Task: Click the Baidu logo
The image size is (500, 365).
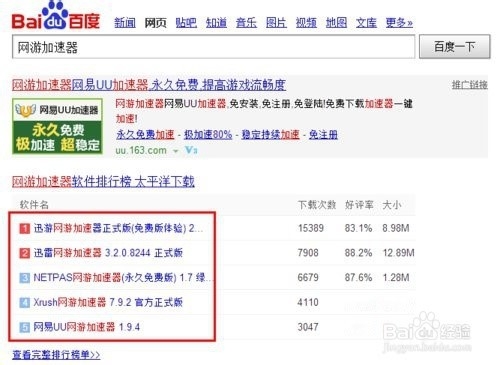Action: (56, 16)
